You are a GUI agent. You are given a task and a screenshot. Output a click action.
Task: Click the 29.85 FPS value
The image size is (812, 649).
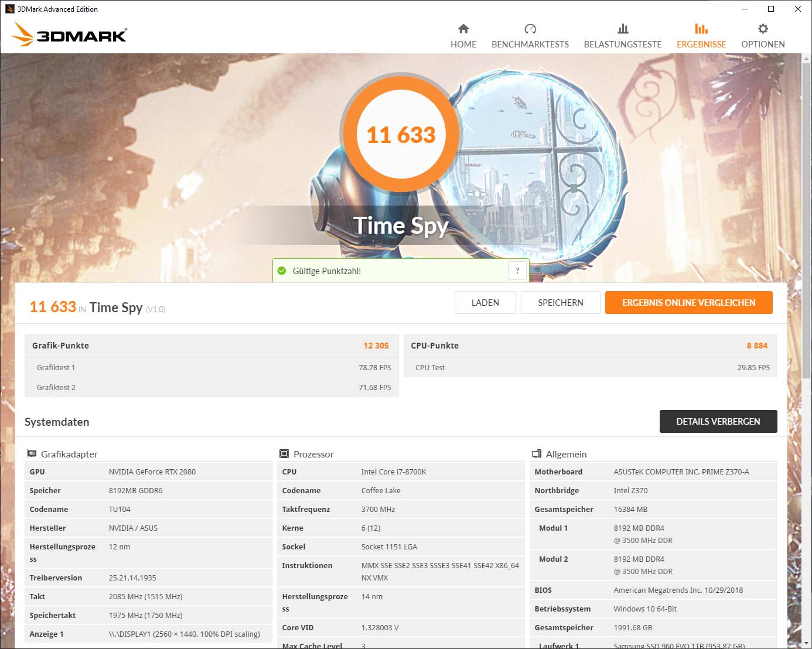tap(753, 367)
